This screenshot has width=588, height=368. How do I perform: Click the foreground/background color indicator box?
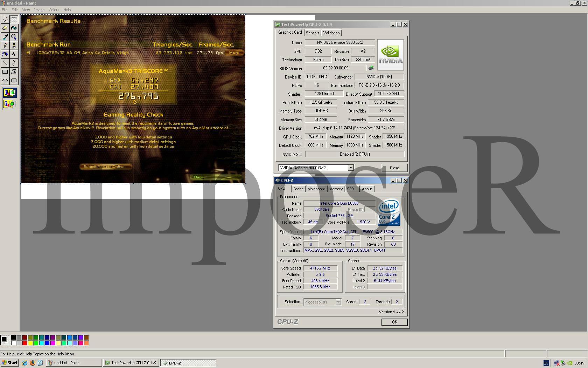pyautogui.click(x=5, y=340)
